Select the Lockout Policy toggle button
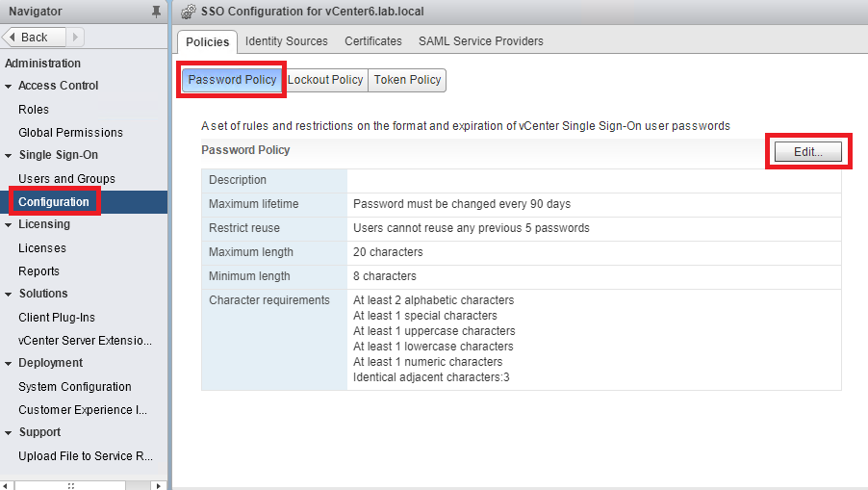The image size is (868, 490). click(x=325, y=80)
